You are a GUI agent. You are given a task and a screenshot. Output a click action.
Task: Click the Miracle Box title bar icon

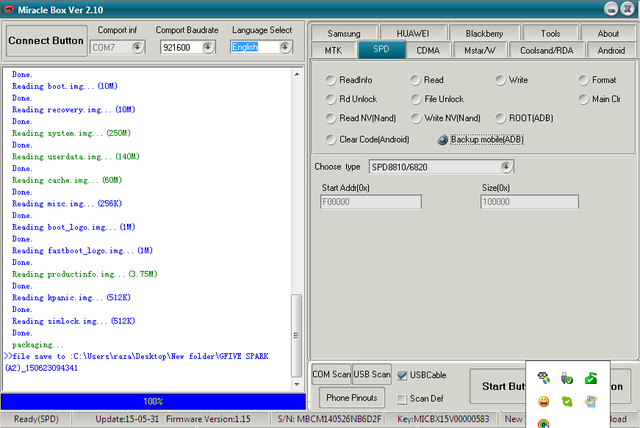pyautogui.click(x=9, y=9)
